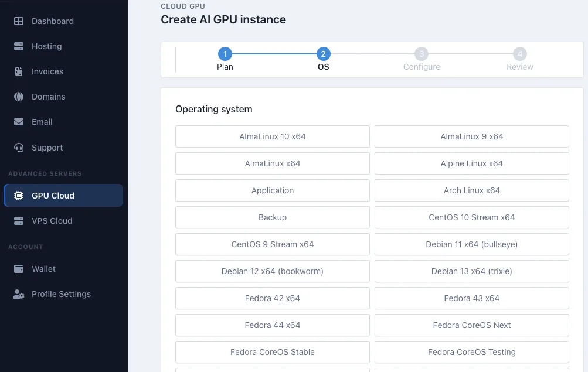
Task: Select Alpine Linux x64
Action: 472,163
